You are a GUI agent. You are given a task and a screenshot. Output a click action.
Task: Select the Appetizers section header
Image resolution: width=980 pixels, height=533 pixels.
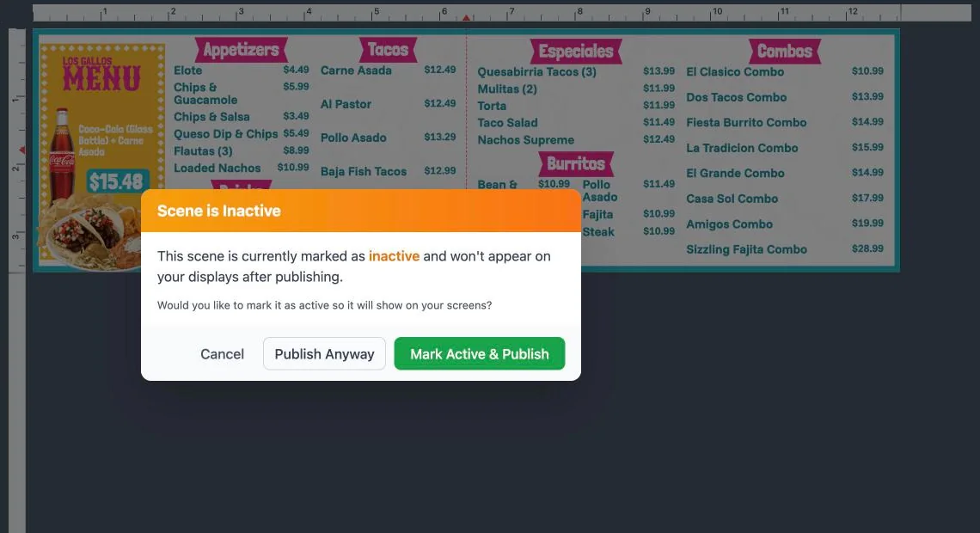242,50
